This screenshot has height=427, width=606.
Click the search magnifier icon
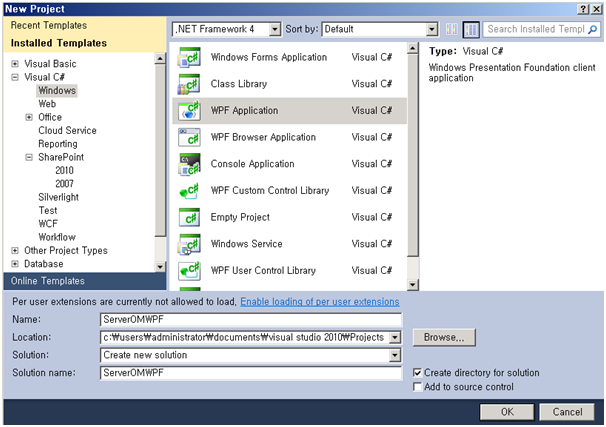click(x=592, y=29)
